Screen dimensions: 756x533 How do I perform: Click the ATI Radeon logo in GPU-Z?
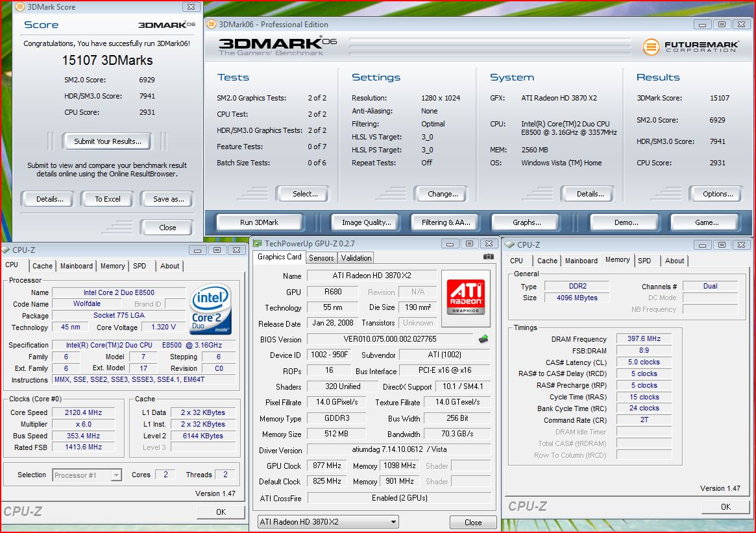[466, 298]
